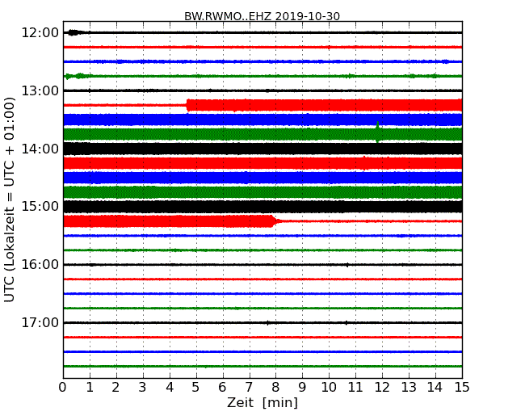This screenshot has width=525, height=420.
Task: Click the 3 tick label on the x-axis
Action: (x=142, y=388)
